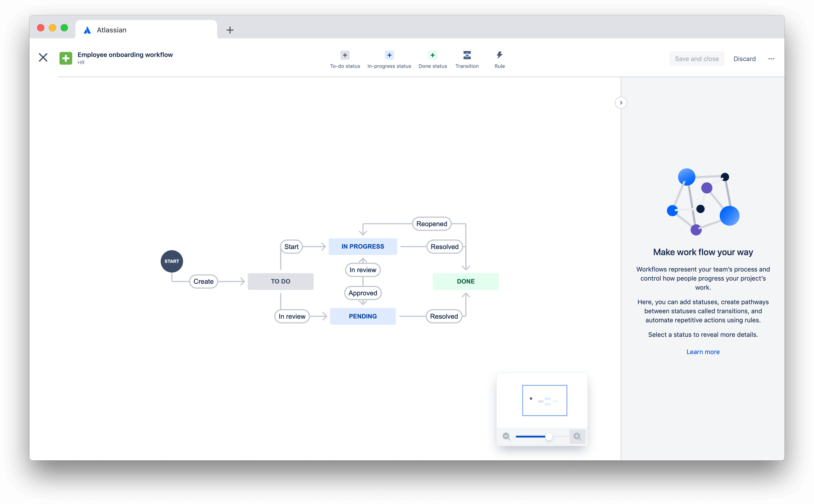Click Learn more link
The height and width of the screenshot is (504, 814).
tap(702, 352)
